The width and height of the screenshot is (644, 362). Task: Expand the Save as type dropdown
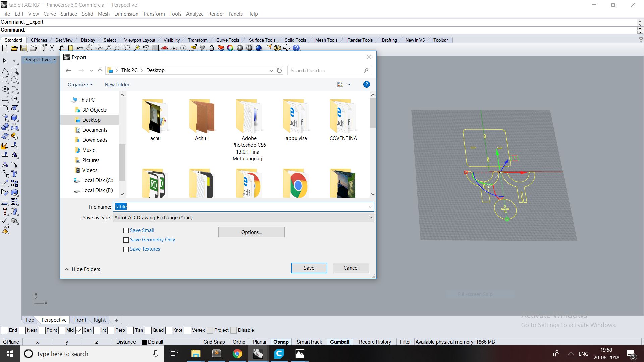pyautogui.click(x=371, y=218)
